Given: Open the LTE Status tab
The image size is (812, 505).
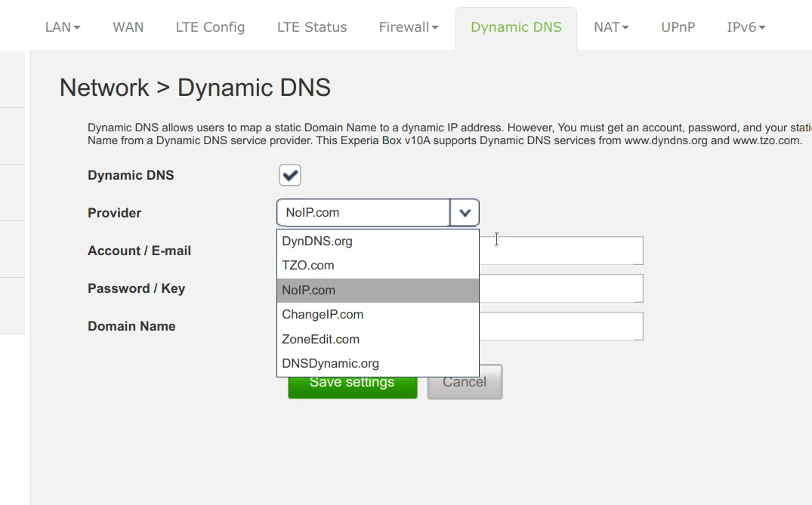Looking at the screenshot, I should point(312,27).
